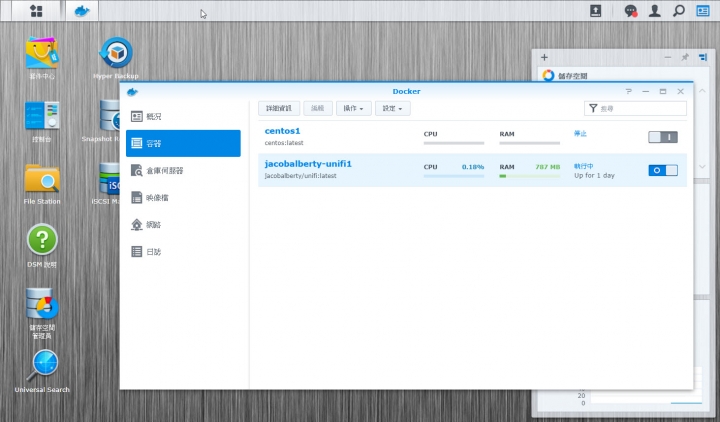The image size is (720, 422).
Task: Open the Settings (設定) dropdown
Action: (x=393, y=108)
